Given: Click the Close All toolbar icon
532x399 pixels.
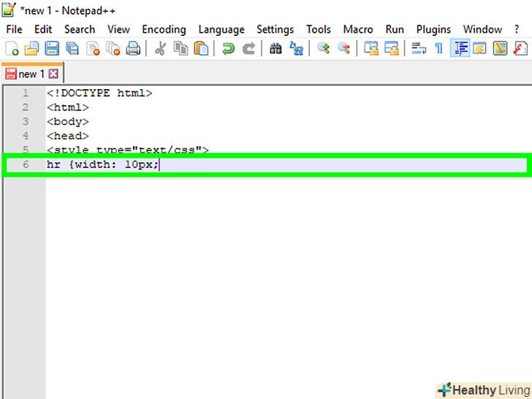Looking at the screenshot, I should click(113, 48).
